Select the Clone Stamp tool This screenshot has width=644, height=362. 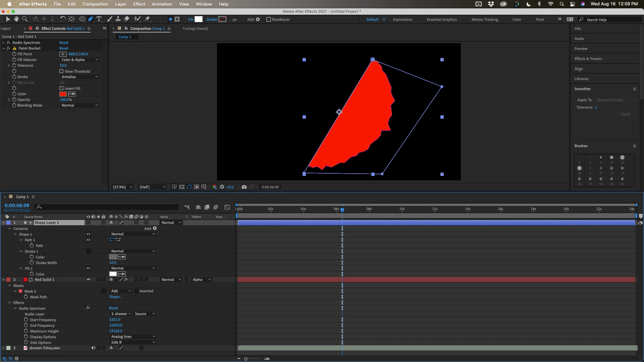pos(118,19)
